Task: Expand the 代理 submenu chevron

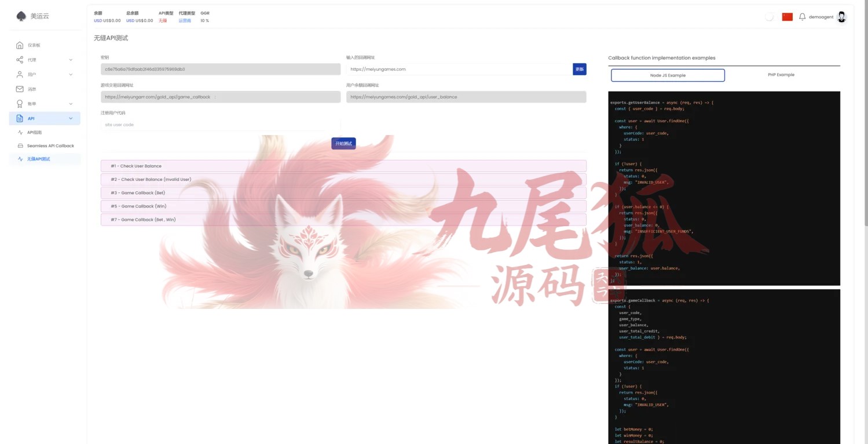Action: tap(71, 60)
